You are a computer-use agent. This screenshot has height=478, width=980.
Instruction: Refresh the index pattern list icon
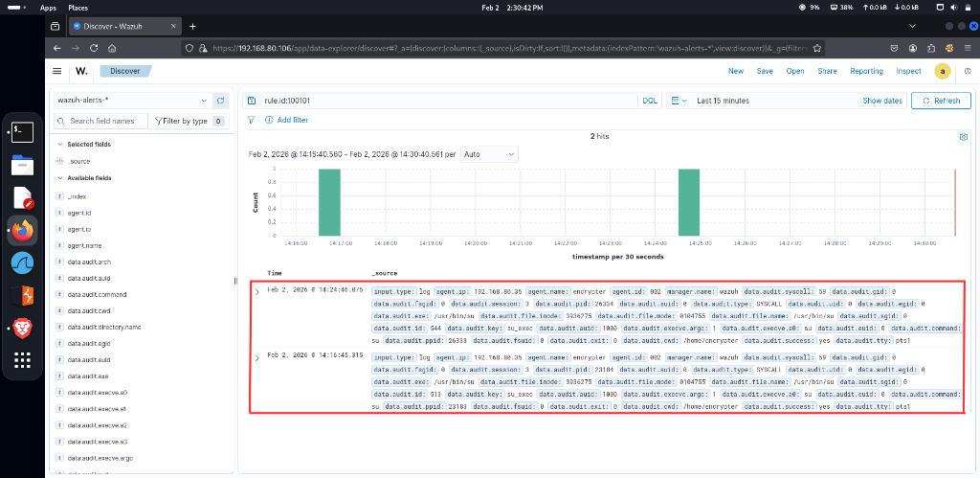click(220, 101)
